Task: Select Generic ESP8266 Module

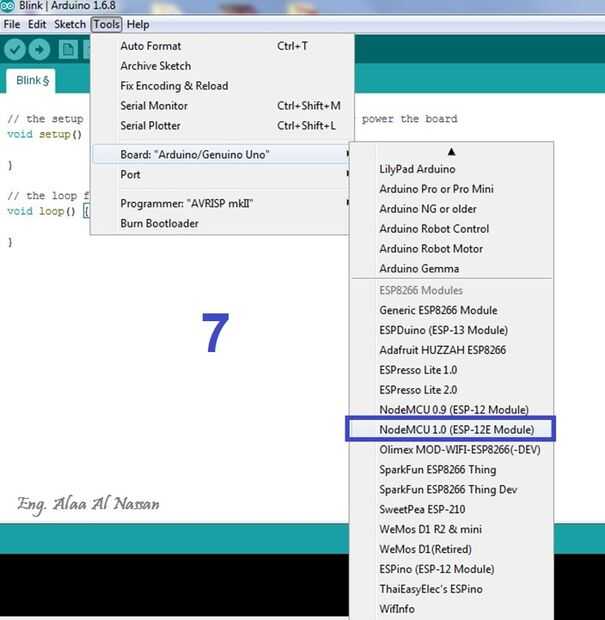Action: pos(452,310)
